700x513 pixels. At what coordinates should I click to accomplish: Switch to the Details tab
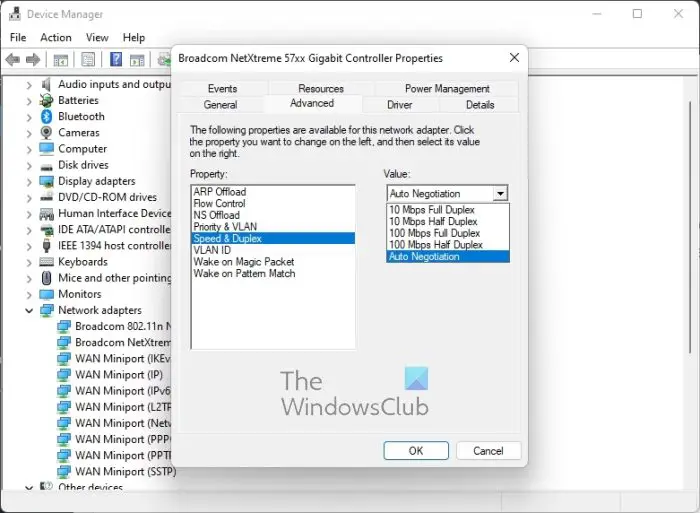[x=480, y=104]
